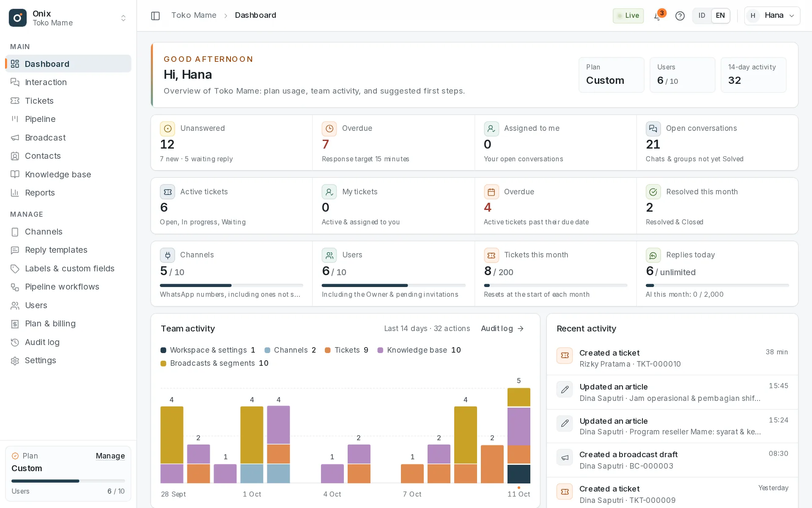
Task: Toggle the Tickets legend series
Action: (347, 350)
